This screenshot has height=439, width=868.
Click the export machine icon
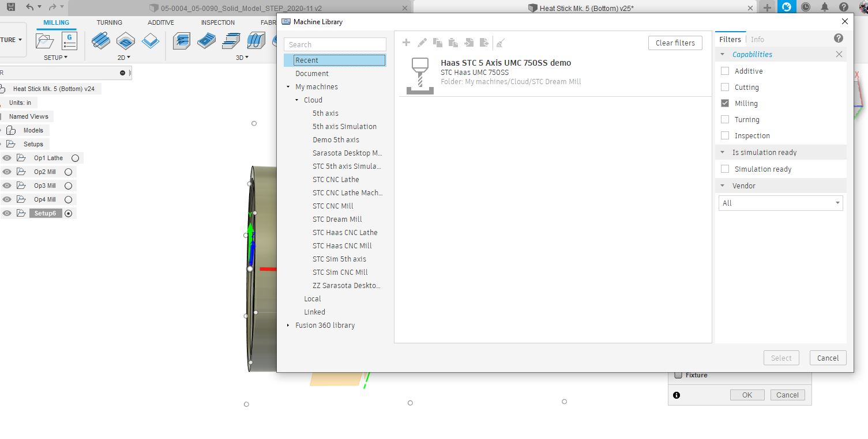(484, 43)
